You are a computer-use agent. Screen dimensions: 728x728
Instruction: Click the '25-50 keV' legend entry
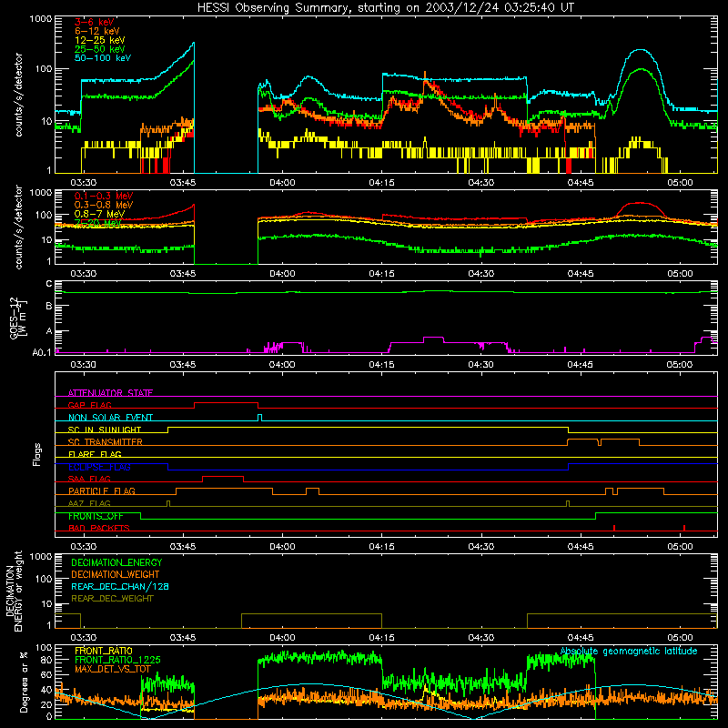100,49
